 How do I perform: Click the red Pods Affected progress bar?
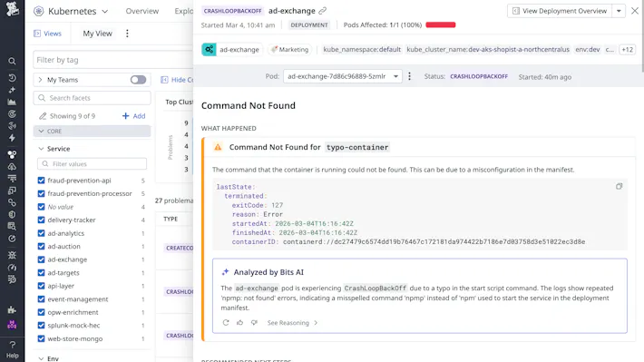pos(441,25)
